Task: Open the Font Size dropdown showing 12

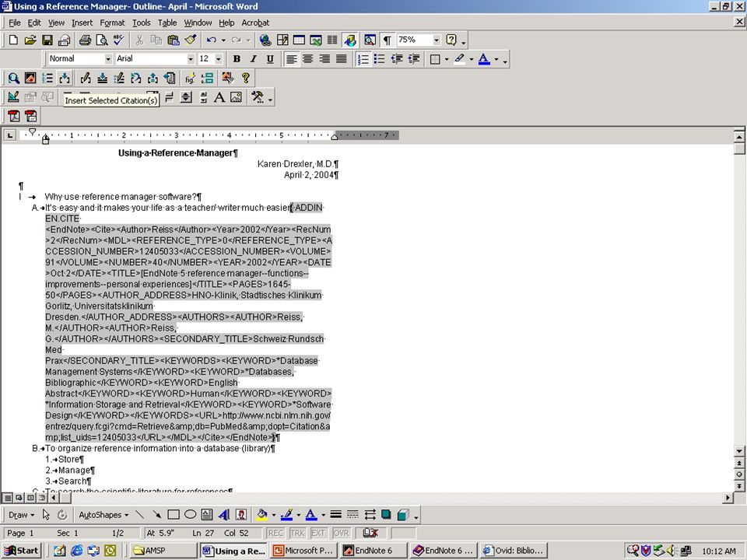Action: [219, 59]
